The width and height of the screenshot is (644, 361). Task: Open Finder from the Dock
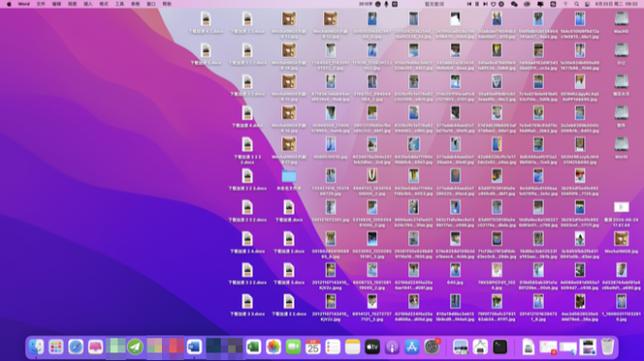36,347
